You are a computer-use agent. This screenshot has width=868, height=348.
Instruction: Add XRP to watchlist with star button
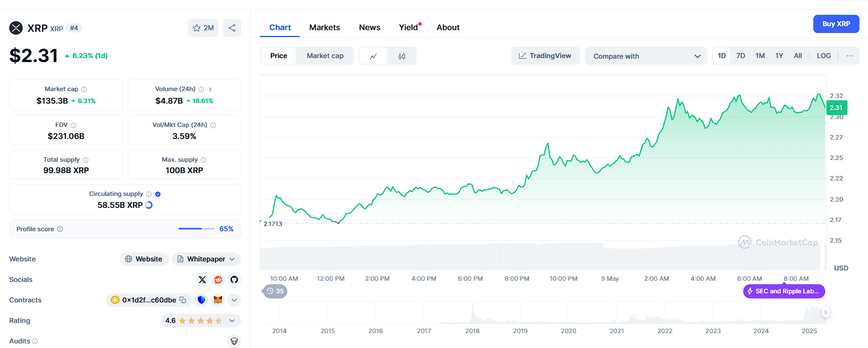pos(202,28)
